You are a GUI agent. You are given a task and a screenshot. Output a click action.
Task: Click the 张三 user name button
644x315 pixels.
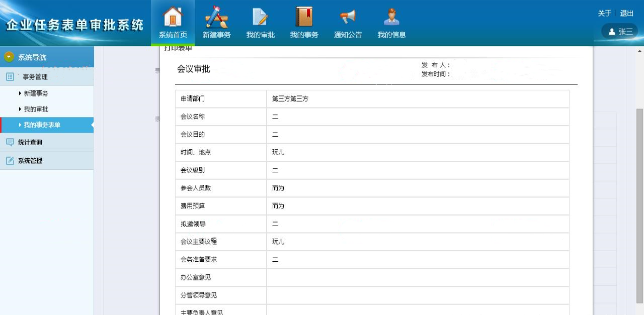coord(620,32)
